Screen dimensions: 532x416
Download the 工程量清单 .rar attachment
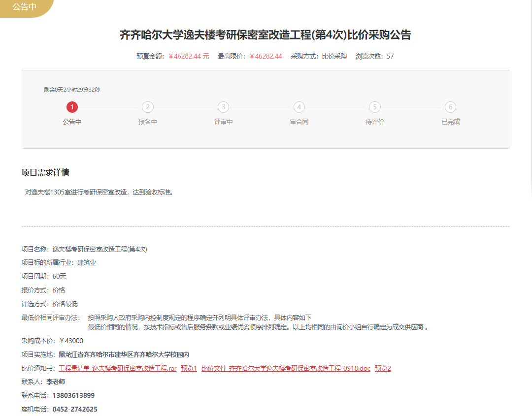117,368
